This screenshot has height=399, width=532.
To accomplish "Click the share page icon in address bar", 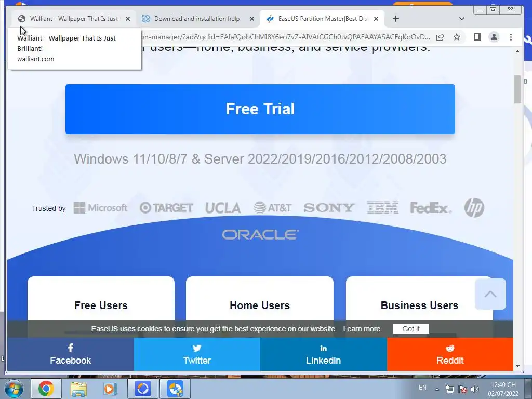I will coord(440,37).
